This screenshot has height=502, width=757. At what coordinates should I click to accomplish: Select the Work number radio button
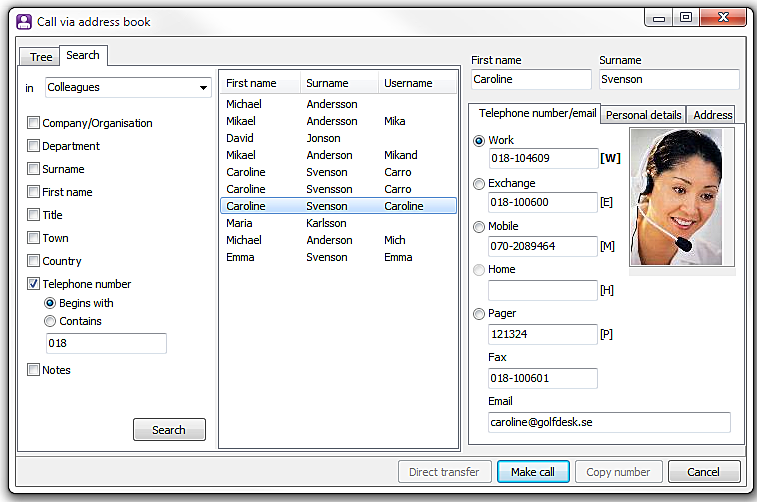pos(479,141)
